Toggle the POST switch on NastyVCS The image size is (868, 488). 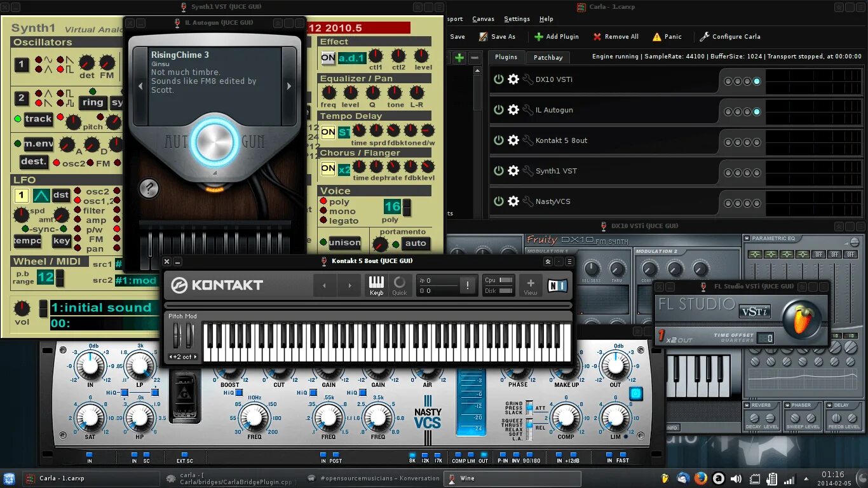(336, 456)
